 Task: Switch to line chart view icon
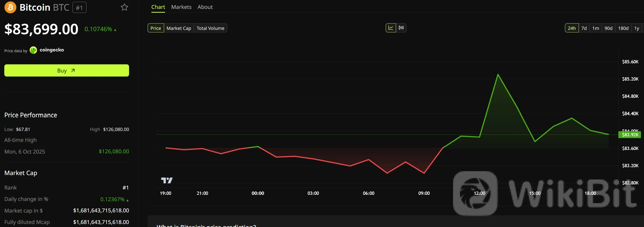click(391, 28)
